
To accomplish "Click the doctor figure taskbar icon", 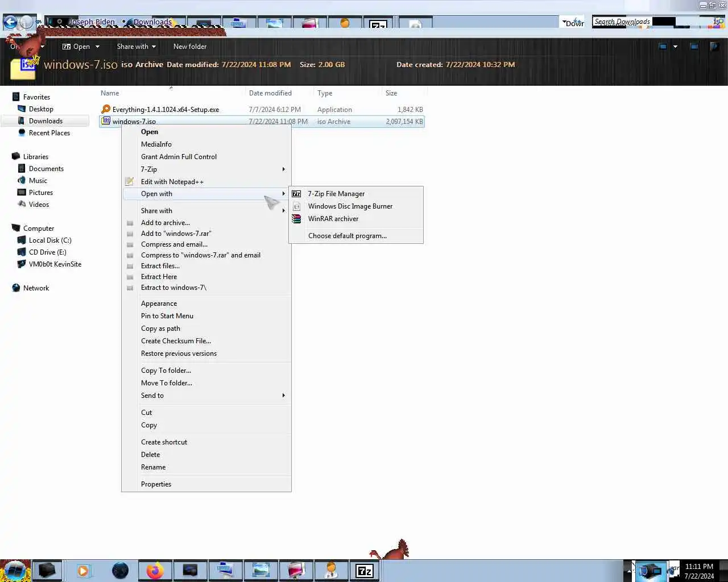I will pyautogui.click(x=332, y=571).
